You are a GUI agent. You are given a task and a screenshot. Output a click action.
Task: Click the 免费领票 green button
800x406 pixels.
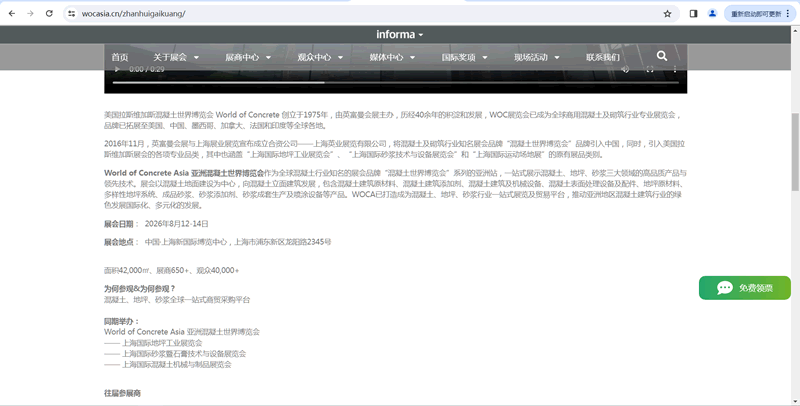745,288
